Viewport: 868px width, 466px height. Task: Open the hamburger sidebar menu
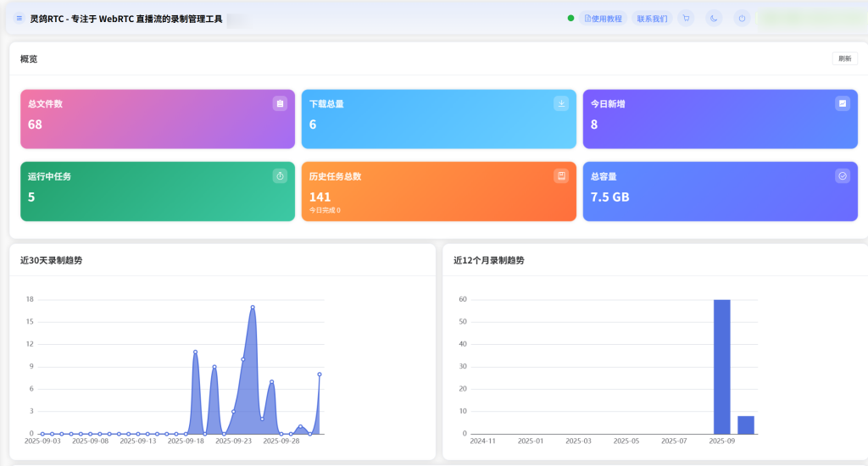[x=19, y=18]
